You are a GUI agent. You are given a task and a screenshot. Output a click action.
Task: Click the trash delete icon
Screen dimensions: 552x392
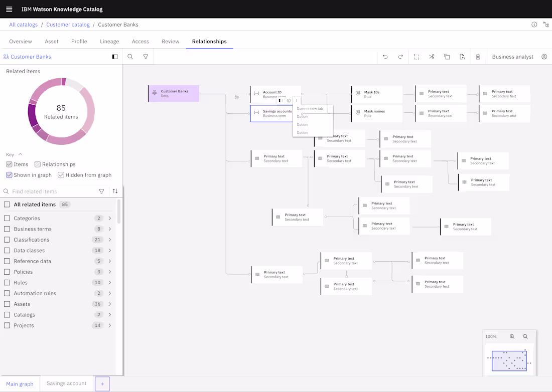(478, 57)
